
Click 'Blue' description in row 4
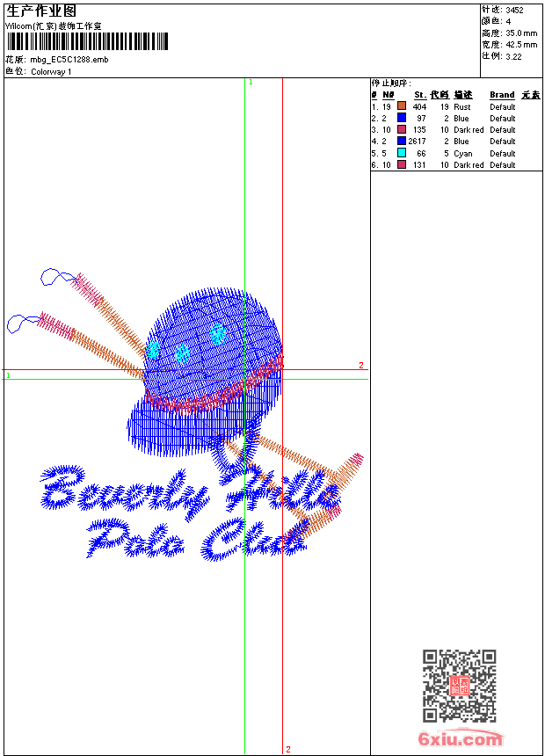coord(461,142)
